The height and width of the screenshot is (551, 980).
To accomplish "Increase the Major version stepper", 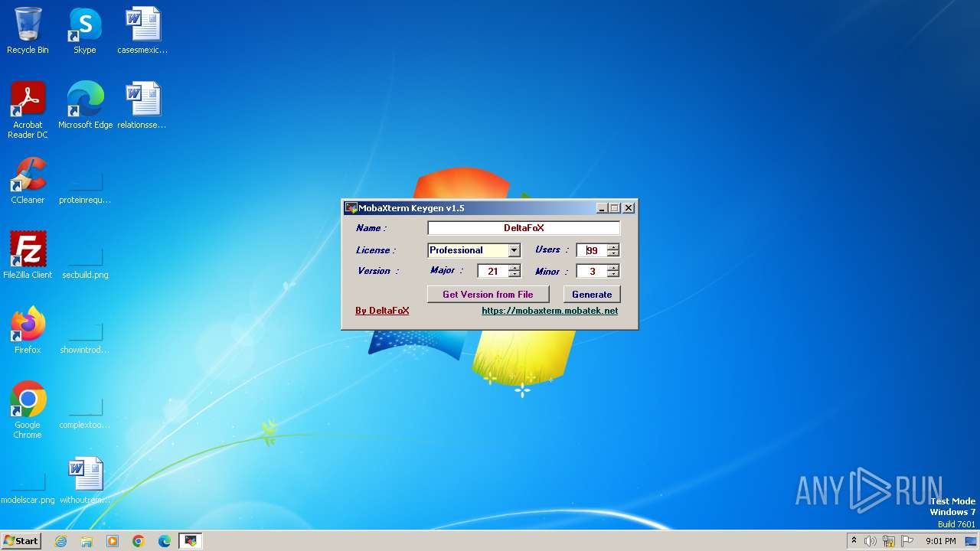I will click(x=514, y=268).
